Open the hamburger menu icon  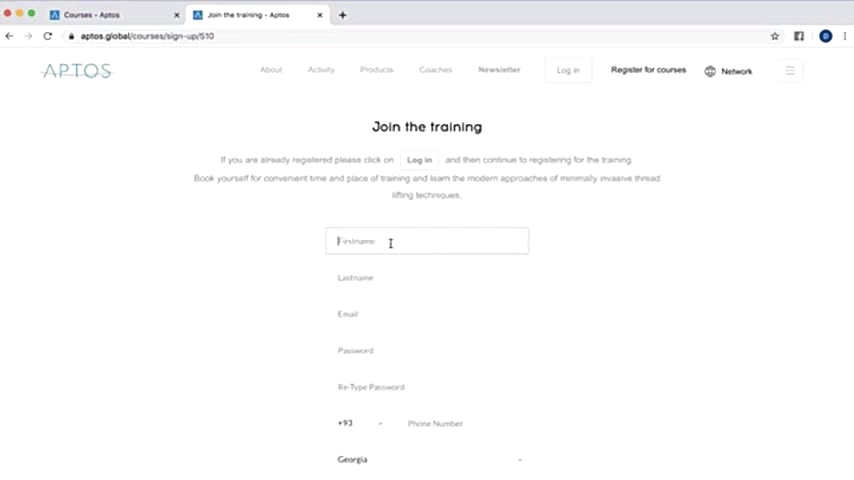[790, 71]
